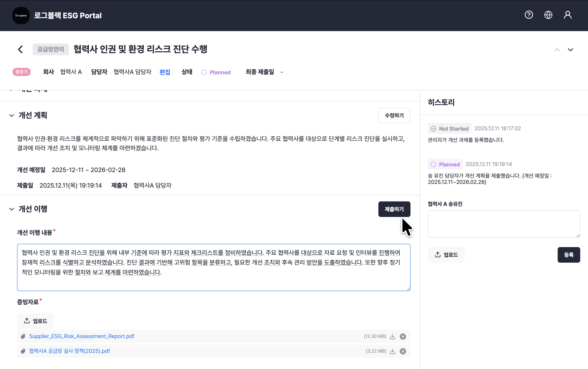Click the back arrow beside 공급망관리
This screenshot has height=369, width=588.
click(20, 49)
